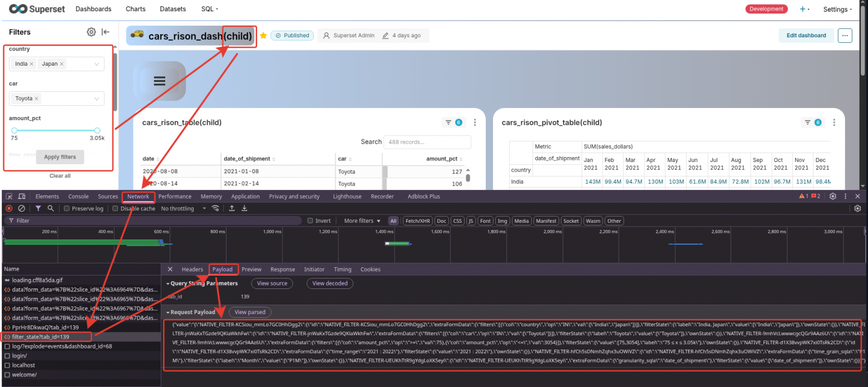Open network conditions via the wifi icon
This screenshot has width=868, height=387.
tap(216, 208)
